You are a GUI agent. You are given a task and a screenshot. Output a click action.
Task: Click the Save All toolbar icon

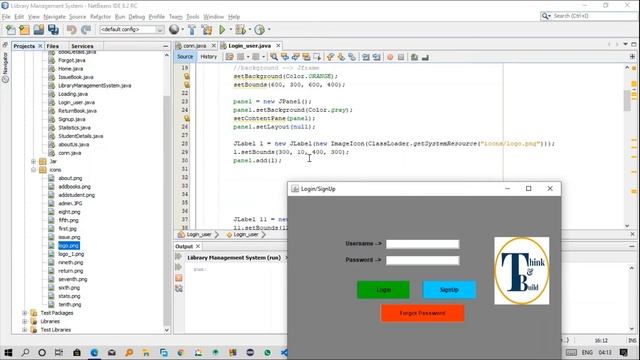click(x=53, y=29)
